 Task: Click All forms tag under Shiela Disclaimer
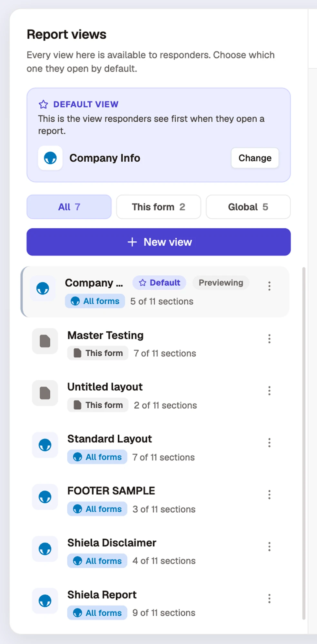97,561
